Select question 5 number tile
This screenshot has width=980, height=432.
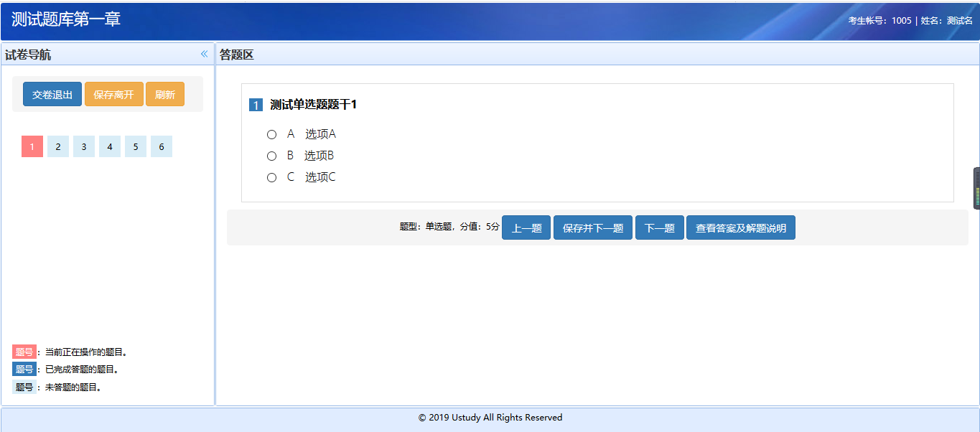coord(136,146)
